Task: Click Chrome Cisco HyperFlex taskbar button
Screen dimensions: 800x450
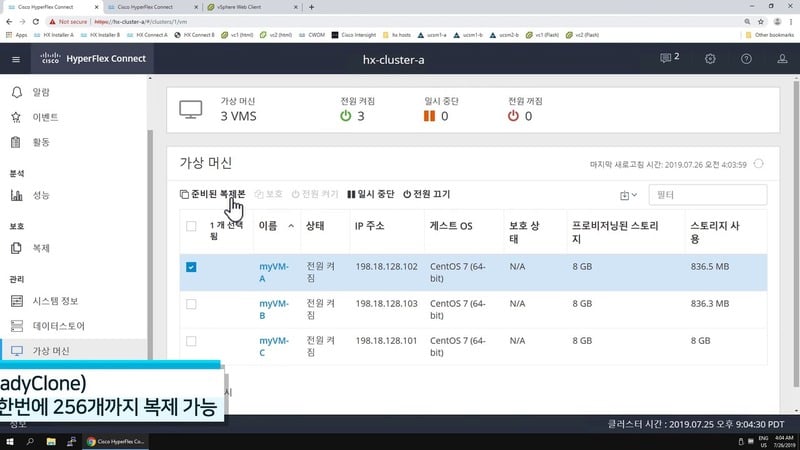Action: tap(116, 441)
